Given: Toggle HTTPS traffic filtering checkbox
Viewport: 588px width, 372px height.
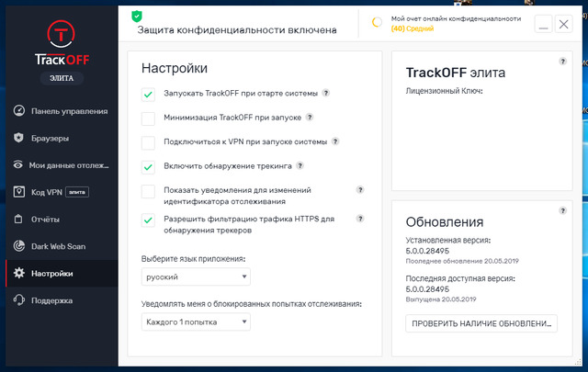Looking at the screenshot, I should point(148,220).
